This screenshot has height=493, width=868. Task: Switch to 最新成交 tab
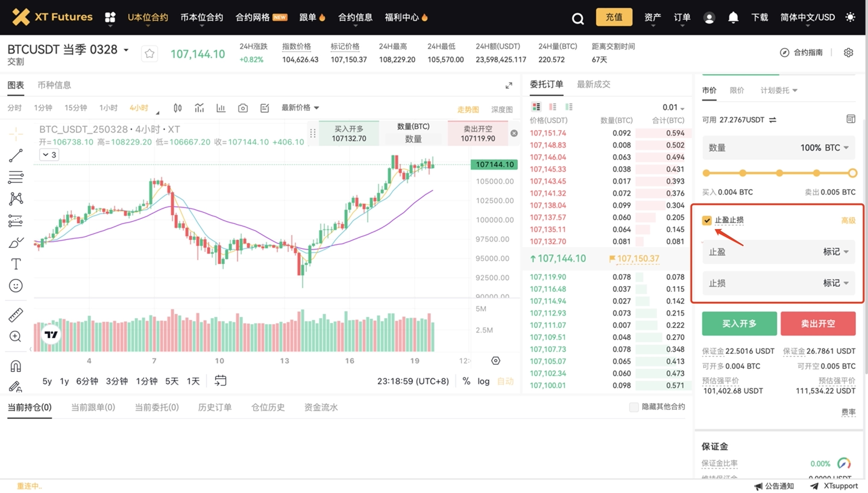(593, 84)
